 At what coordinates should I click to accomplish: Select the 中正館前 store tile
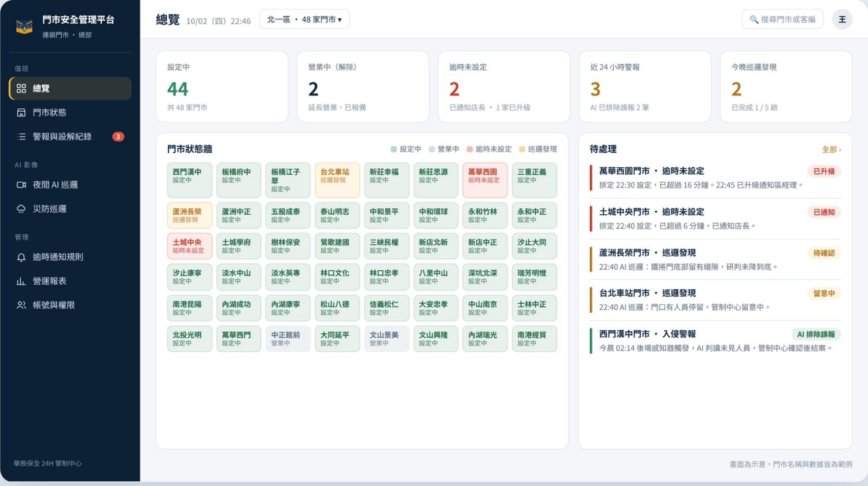[288, 338]
